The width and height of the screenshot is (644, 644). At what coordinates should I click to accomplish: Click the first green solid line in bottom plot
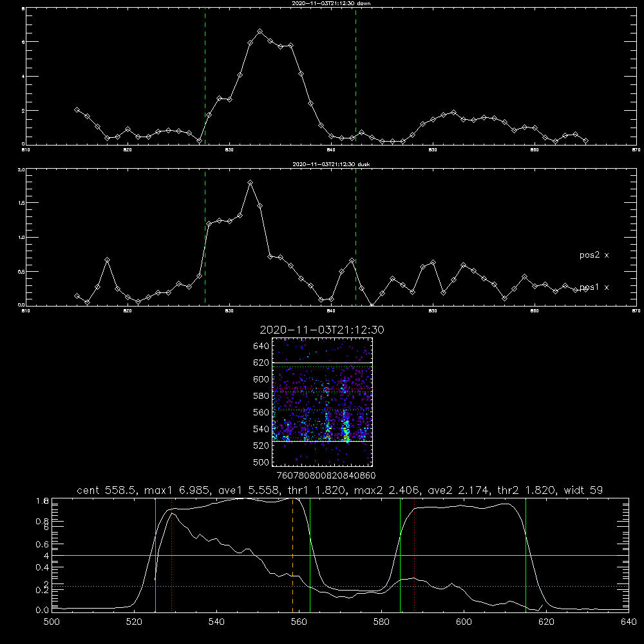[155, 555]
